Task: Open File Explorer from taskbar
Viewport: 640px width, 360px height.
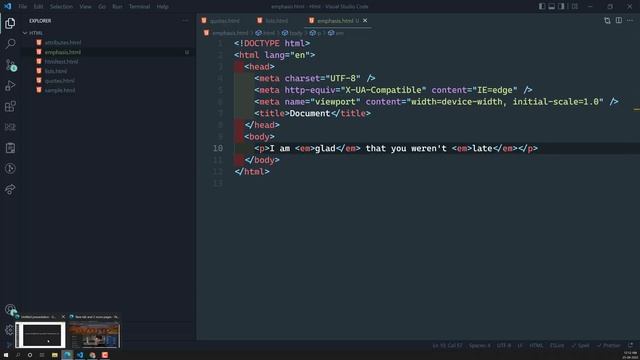Action: pyautogui.click(x=55, y=355)
